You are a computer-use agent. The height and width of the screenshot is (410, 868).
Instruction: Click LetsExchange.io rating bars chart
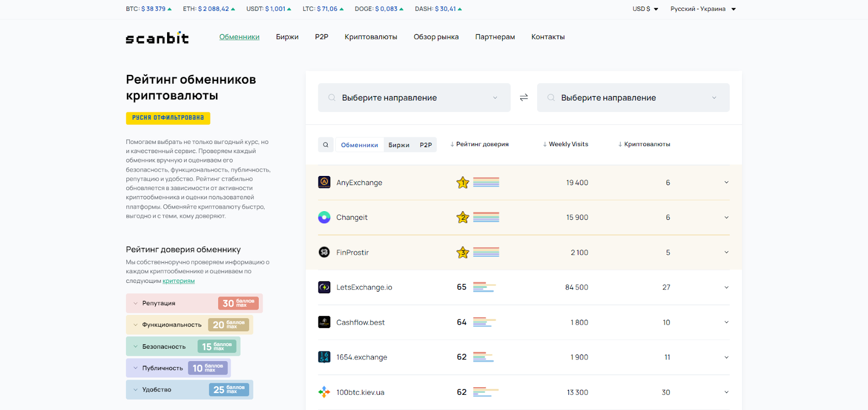(x=484, y=287)
